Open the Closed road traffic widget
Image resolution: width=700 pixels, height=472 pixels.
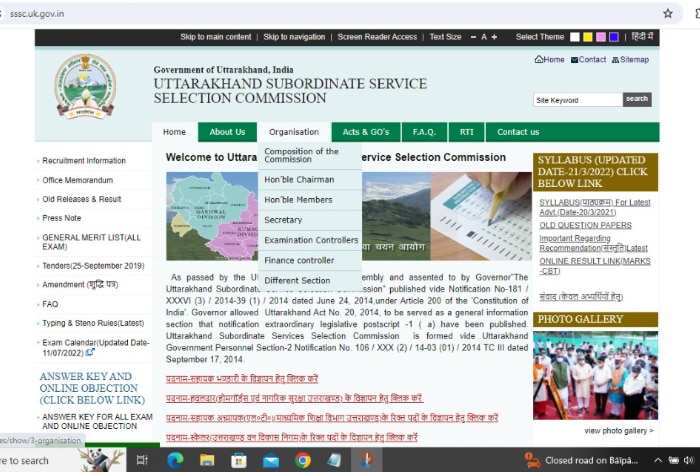pyautogui.click(x=582, y=460)
